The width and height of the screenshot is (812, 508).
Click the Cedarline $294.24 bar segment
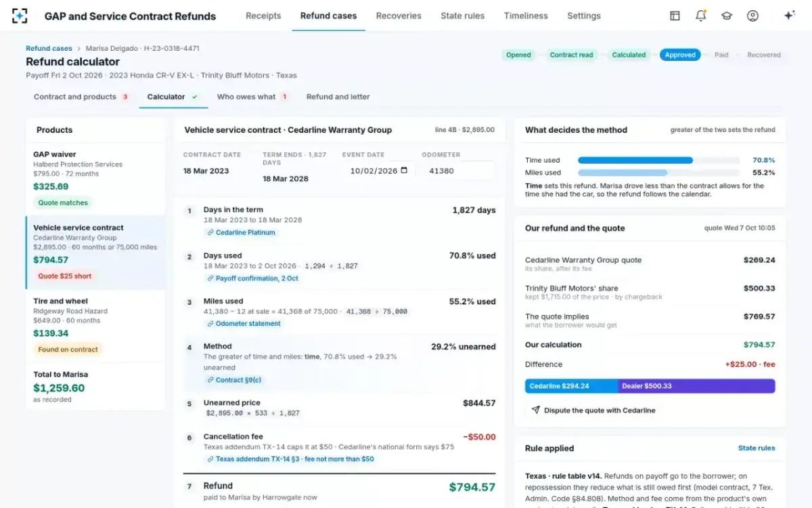[571, 386]
